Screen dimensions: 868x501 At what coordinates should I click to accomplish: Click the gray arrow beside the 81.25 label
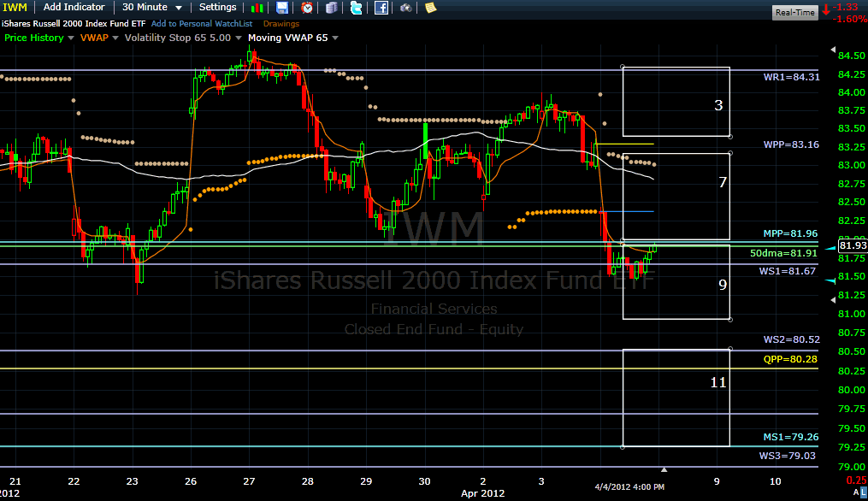[x=833, y=299]
